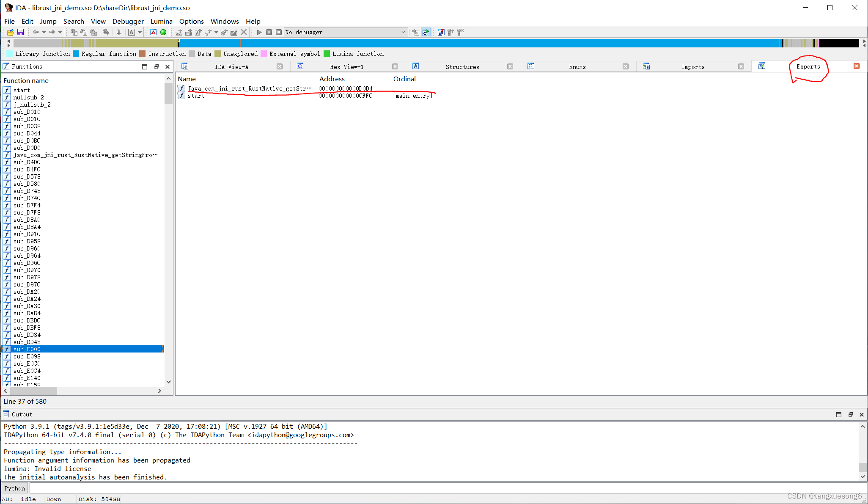
Task: Open the Options menu
Action: (x=192, y=21)
